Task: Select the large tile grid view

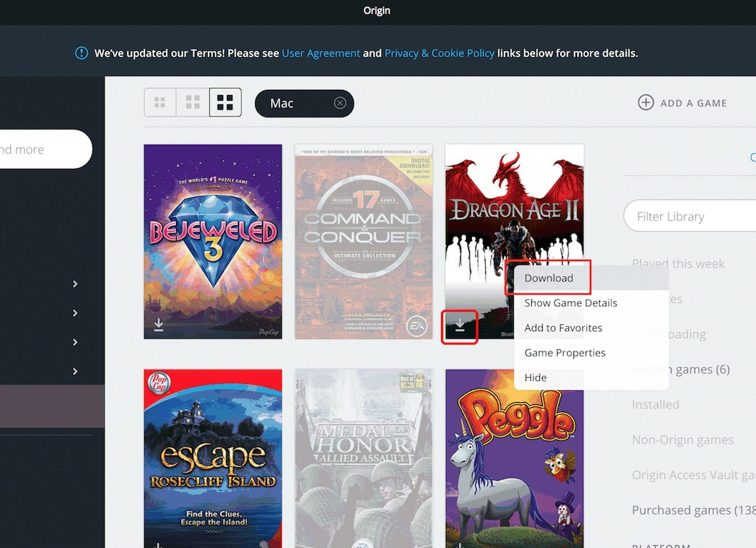Action: 226,102
